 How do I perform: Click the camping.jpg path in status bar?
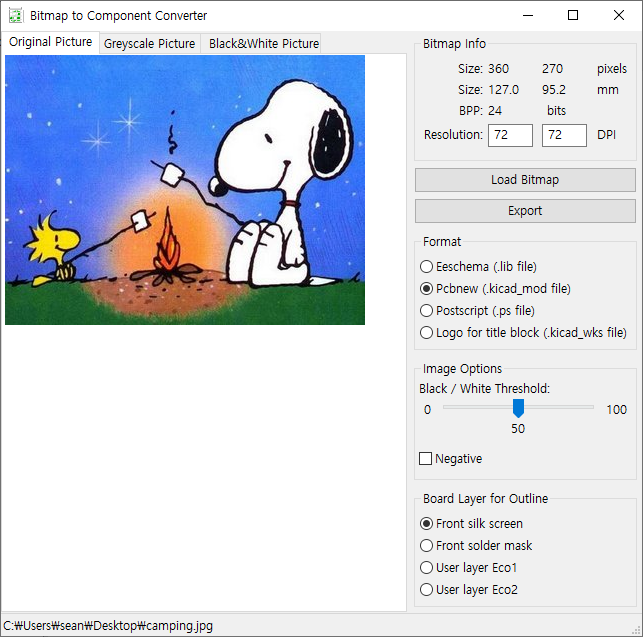pyautogui.click(x=108, y=626)
